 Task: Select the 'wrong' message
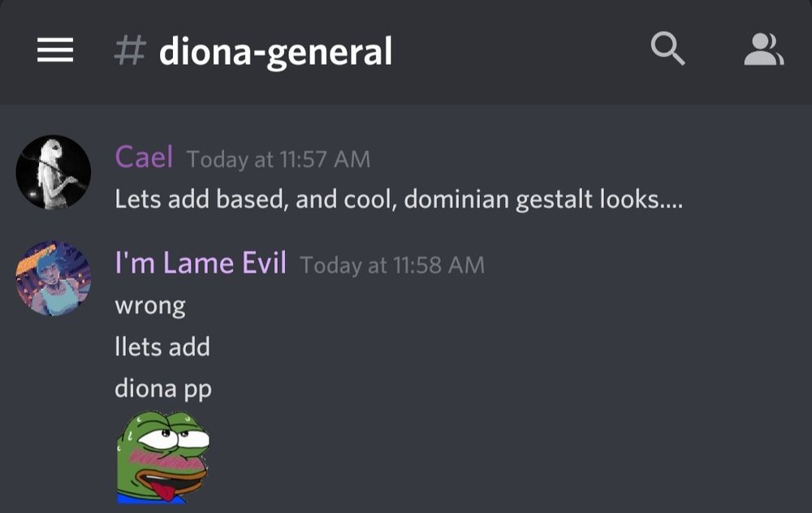pos(150,306)
